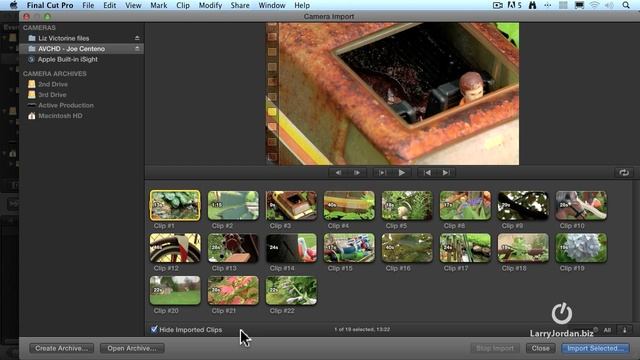Click the Create Archive button
Screen dimensions: 640x360
(61, 348)
